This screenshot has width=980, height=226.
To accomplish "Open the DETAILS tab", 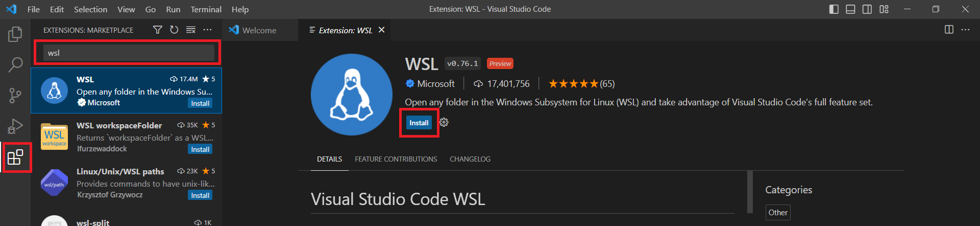I will tap(329, 159).
